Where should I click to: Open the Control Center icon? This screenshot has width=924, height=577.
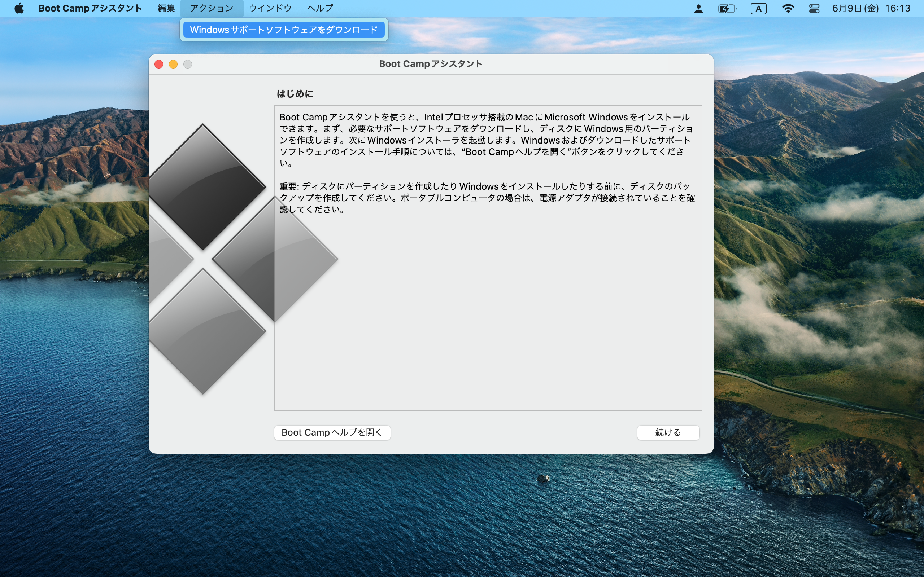[814, 8]
